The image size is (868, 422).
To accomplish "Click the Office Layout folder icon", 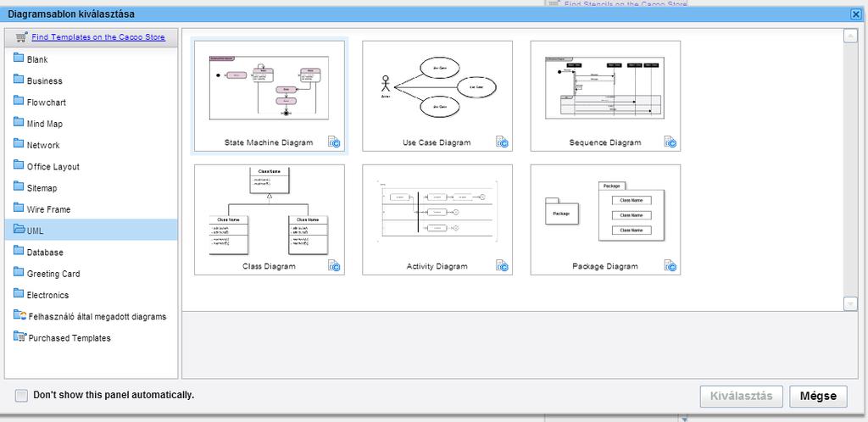I will click(19, 165).
